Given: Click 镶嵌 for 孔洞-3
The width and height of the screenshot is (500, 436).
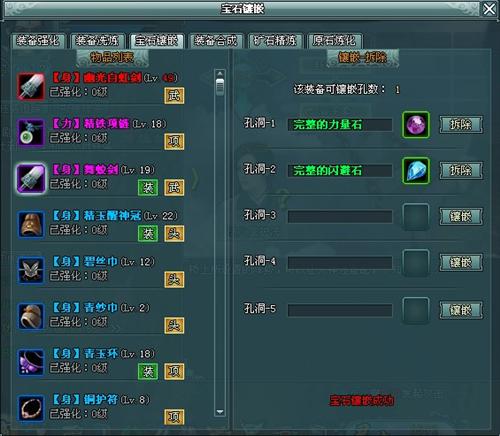Looking at the screenshot, I should 461,217.
